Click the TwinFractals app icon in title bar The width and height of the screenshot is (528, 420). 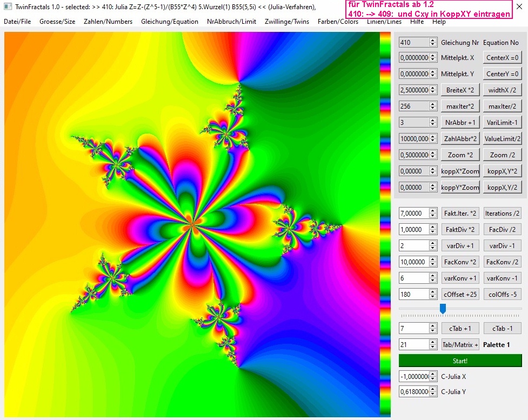tap(8, 6)
